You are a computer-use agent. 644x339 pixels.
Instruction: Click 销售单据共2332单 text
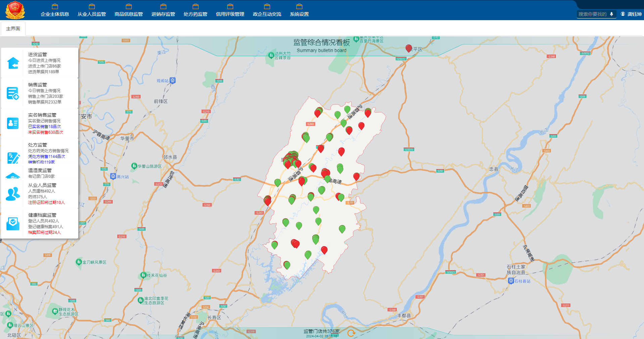click(45, 102)
